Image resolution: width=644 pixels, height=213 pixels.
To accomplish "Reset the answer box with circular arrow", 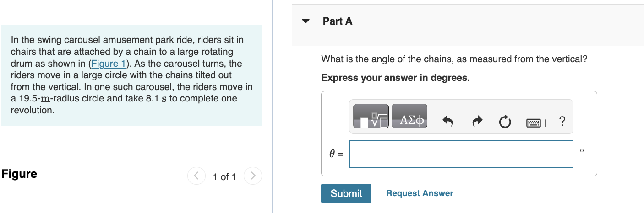I will 504,122.
